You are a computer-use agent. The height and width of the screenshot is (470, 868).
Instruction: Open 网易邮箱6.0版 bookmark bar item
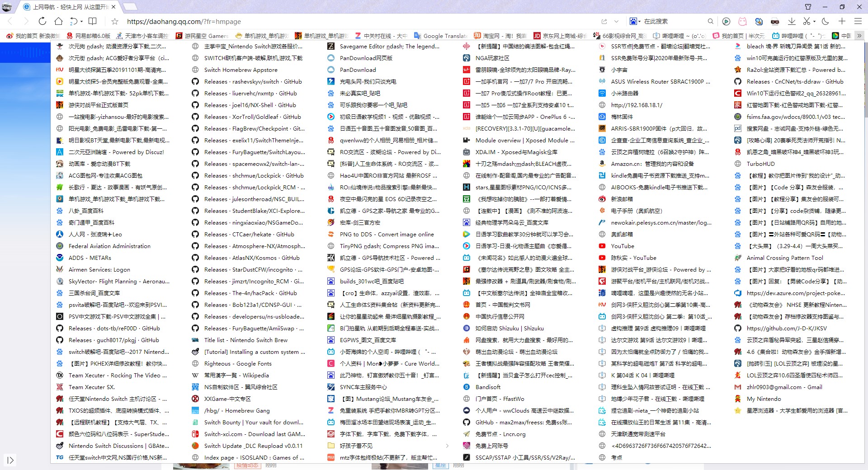click(x=88, y=36)
